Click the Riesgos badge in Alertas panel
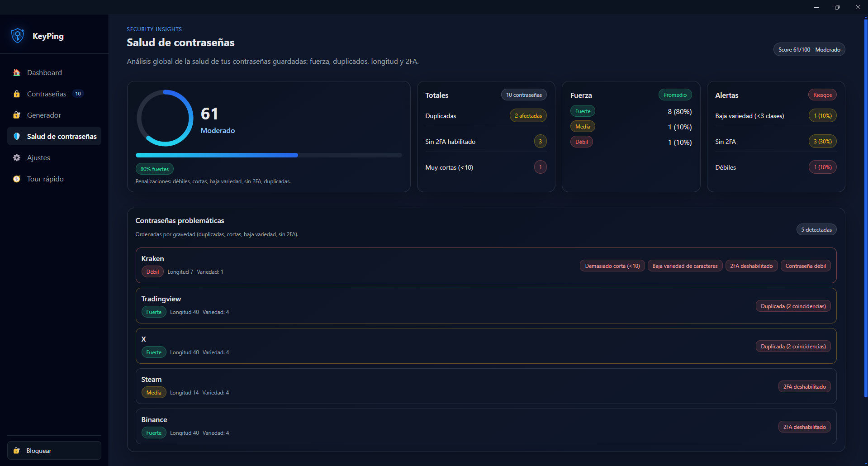The image size is (868, 466). (822, 95)
